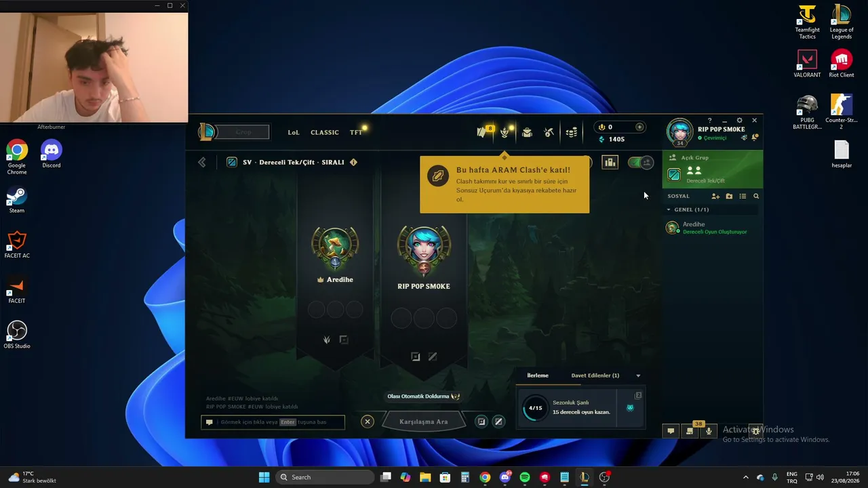Image resolution: width=868 pixels, height=488 pixels.
Task: Open the hesaplar text file
Action: click(x=842, y=155)
